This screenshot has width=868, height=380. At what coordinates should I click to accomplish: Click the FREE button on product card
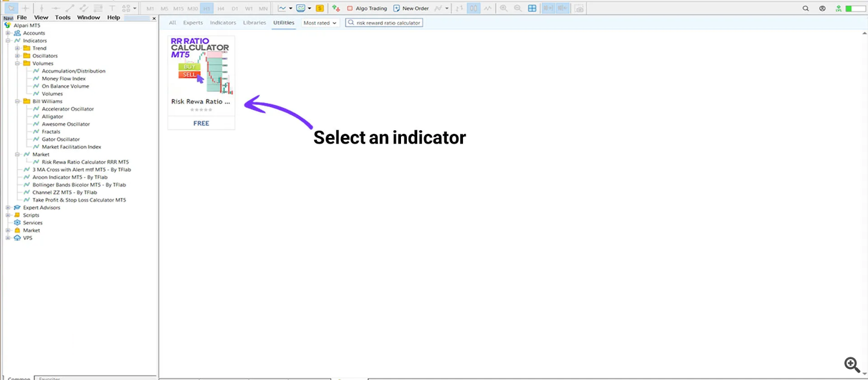point(201,123)
